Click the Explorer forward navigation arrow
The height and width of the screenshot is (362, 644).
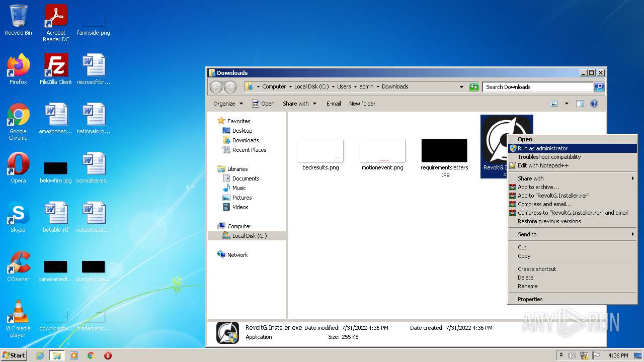click(230, 87)
